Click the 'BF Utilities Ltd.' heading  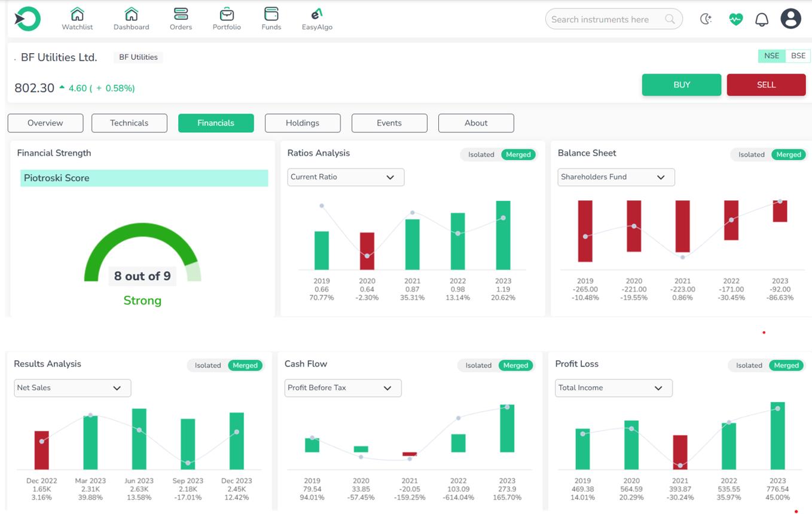(59, 57)
